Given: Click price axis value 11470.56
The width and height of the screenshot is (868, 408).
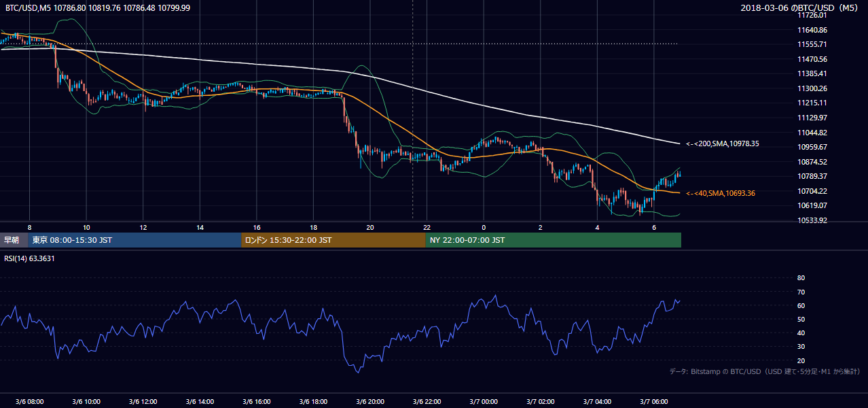Looking at the screenshot, I should (x=812, y=59).
